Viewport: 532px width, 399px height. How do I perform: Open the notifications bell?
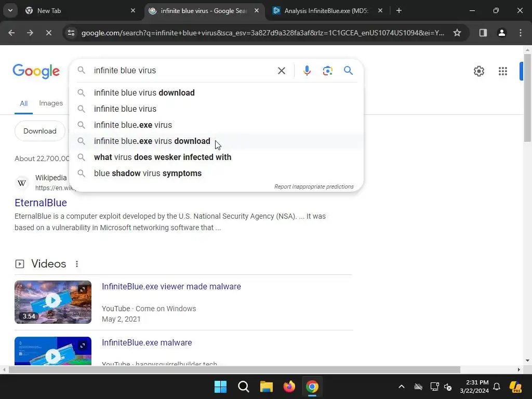click(x=497, y=387)
